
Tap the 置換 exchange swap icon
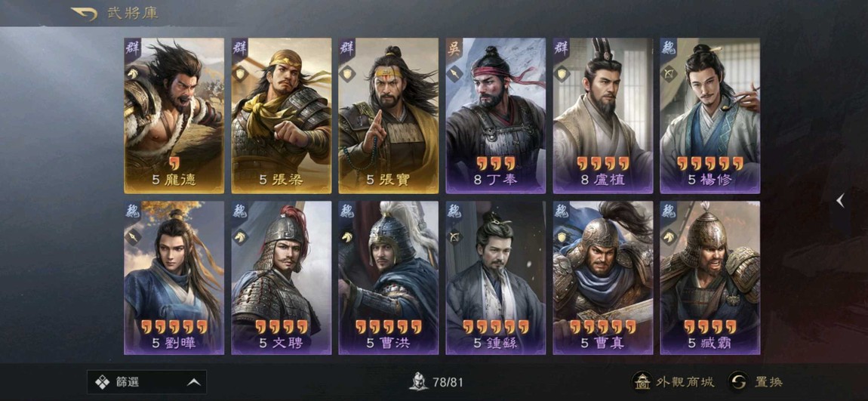click(737, 381)
